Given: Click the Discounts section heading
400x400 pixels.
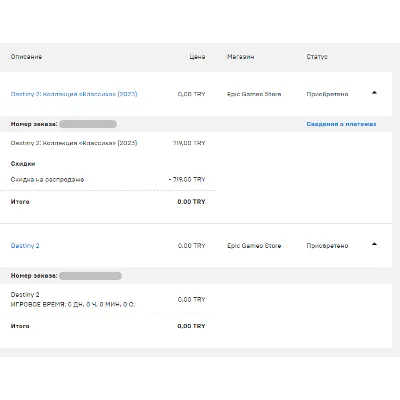Looking at the screenshot, I should (x=23, y=164).
